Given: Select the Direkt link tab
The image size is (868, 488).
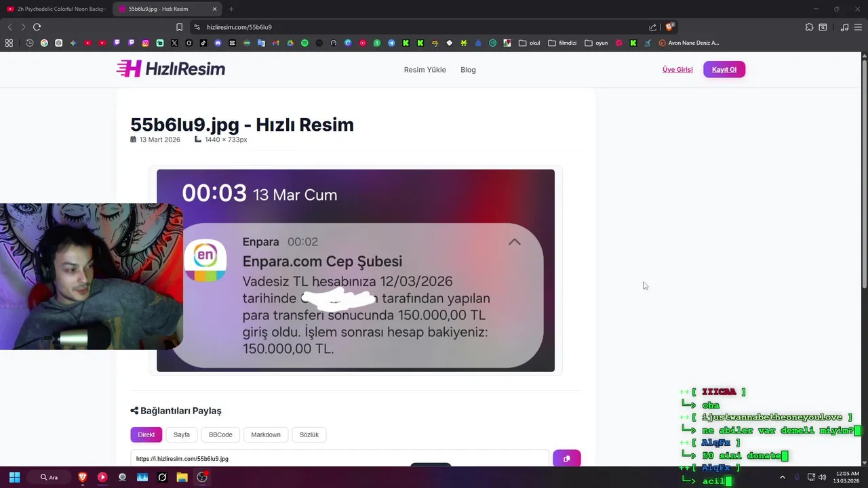Looking at the screenshot, I should 146,434.
